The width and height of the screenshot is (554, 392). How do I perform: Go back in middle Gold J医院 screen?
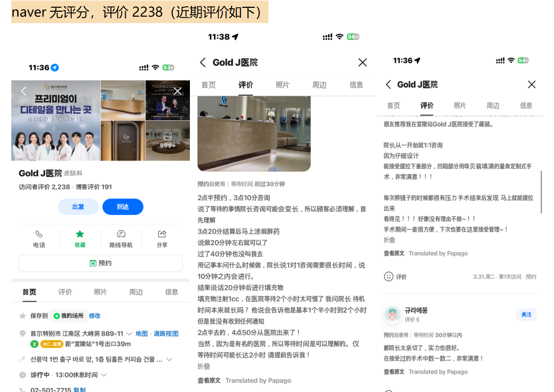(203, 62)
